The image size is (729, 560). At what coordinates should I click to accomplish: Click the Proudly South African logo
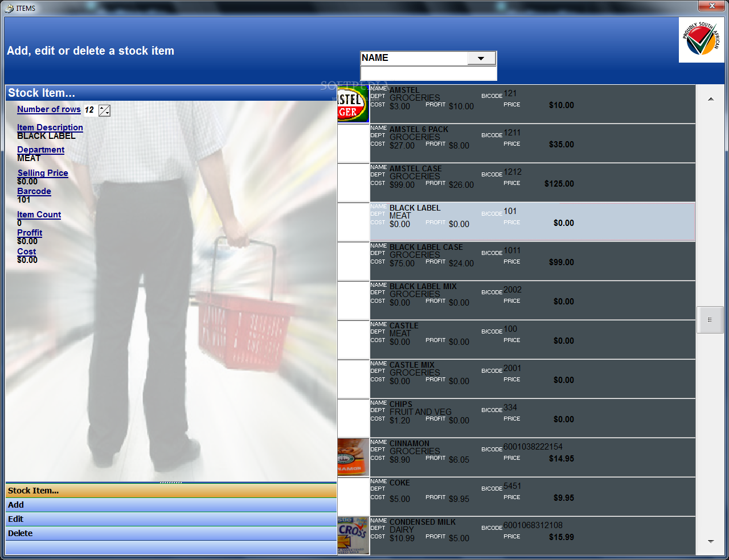(701, 40)
